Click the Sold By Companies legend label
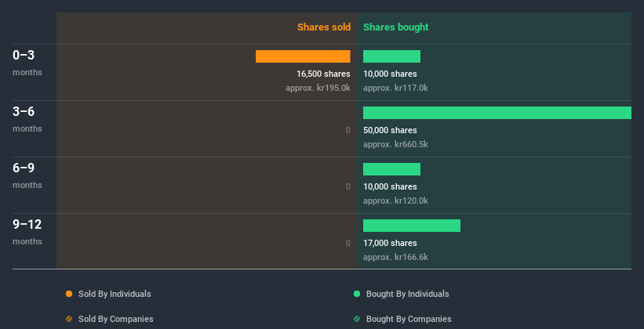Viewport: 644px width, 329px height. click(x=116, y=319)
